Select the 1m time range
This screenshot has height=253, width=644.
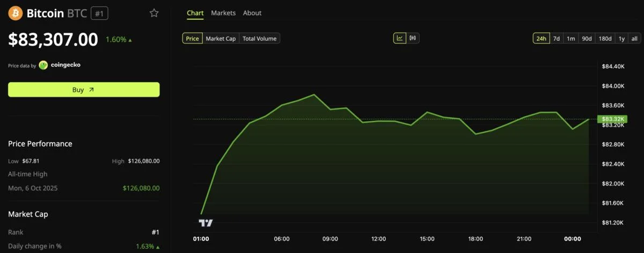(x=571, y=38)
